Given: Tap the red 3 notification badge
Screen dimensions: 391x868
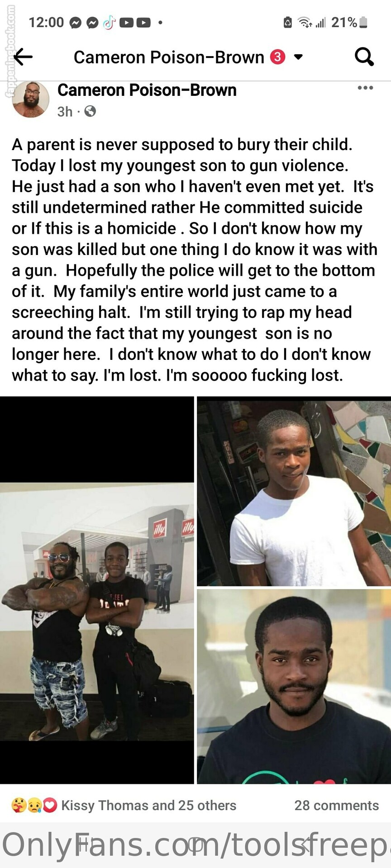Looking at the screenshot, I should click(x=277, y=57).
